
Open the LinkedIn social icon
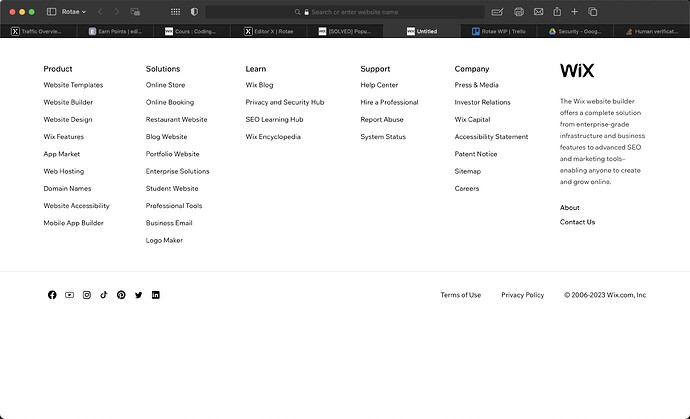tap(156, 295)
